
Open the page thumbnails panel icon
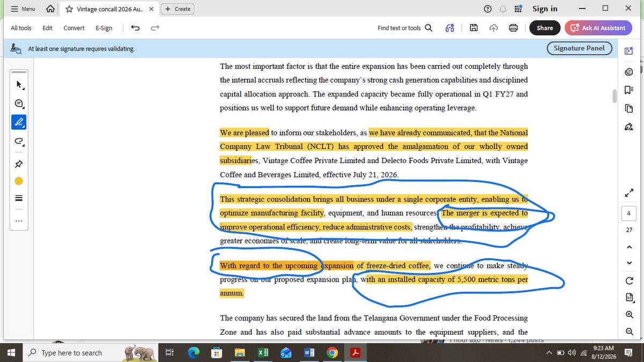click(628, 109)
